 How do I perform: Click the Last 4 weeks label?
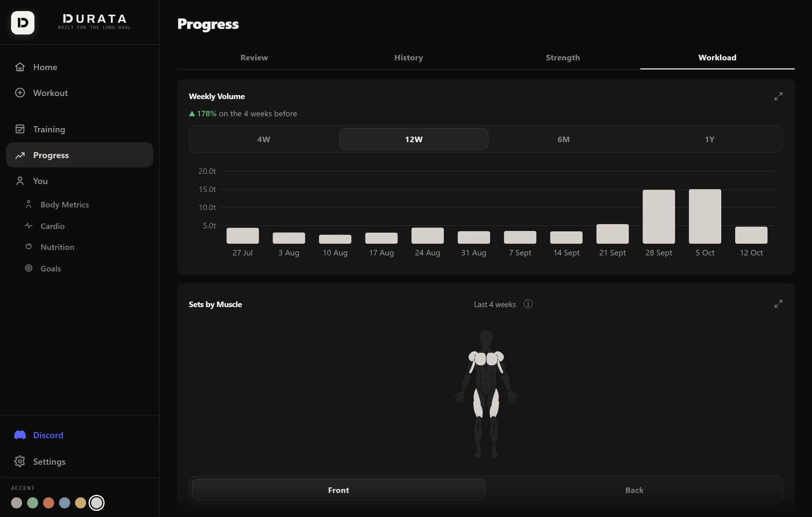pyautogui.click(x=495, y=304)
